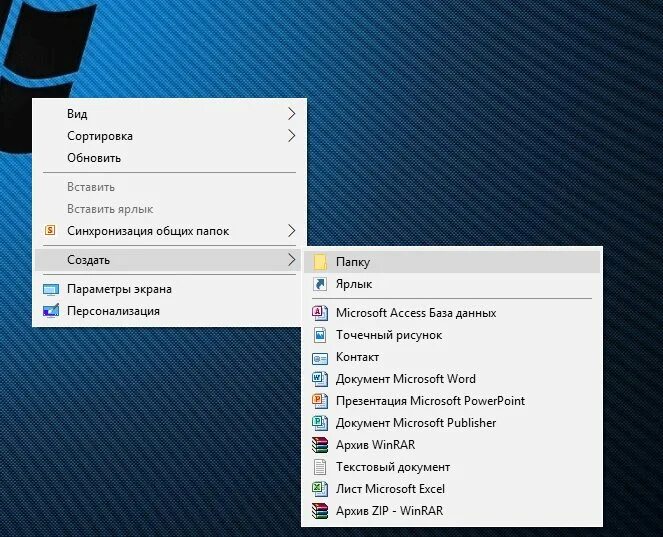Expand the Вид submenu arrow

coord(291,113)
